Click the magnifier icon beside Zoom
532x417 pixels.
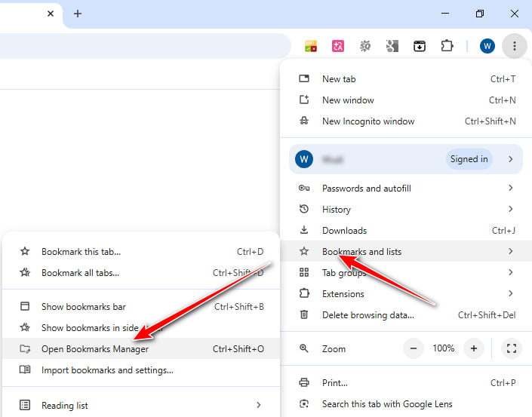pos(304,348)
